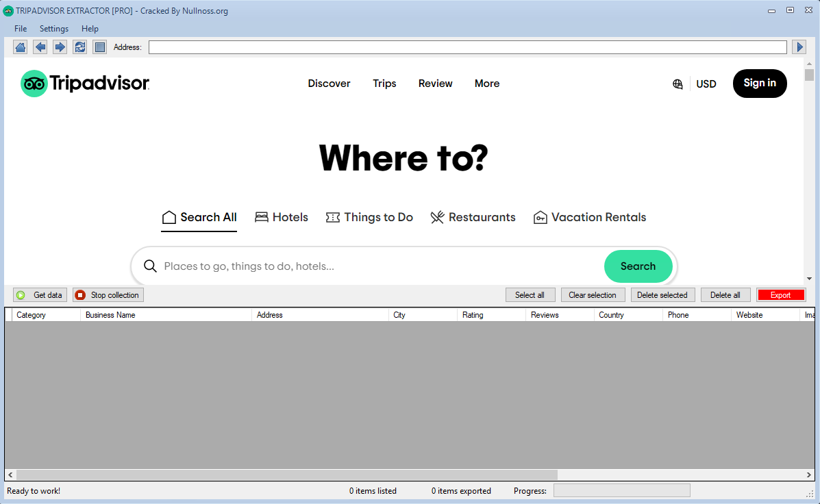Click the Clear selection button

coord(593,295)
